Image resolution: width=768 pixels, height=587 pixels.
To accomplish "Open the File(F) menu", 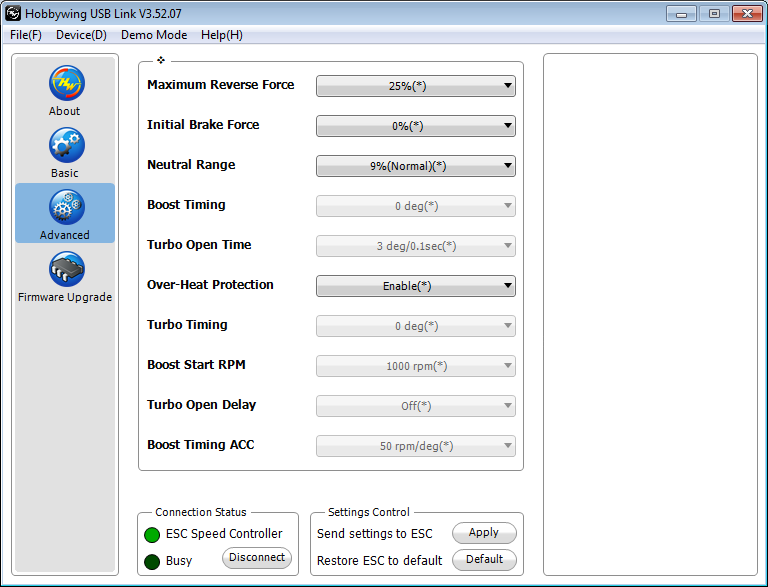I will (26, 35).
